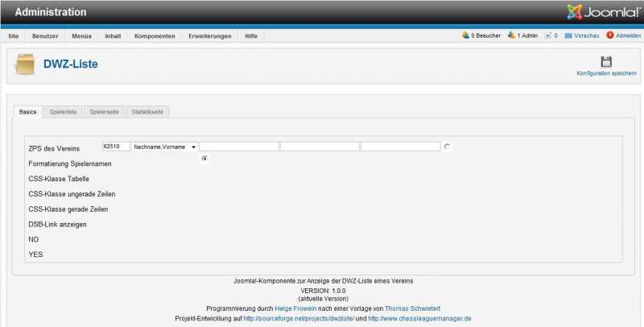Open the Nachname,Vorname dropdown

click(x=165, y=147)
